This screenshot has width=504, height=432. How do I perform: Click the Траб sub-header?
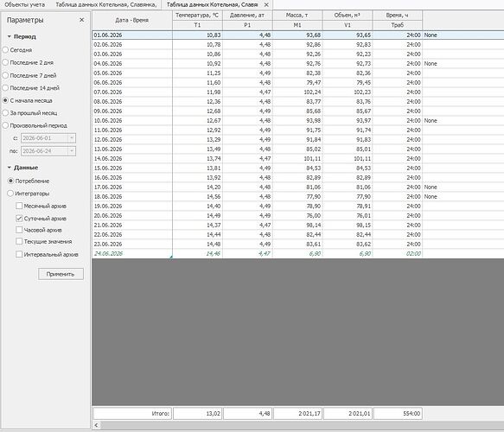398,25
